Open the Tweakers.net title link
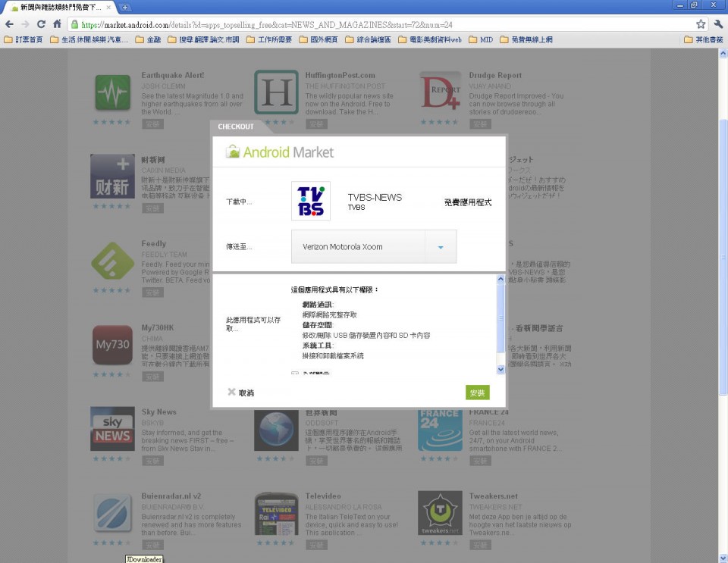The width and height of the screenshot is (728, 563). (x=494, y=496)
